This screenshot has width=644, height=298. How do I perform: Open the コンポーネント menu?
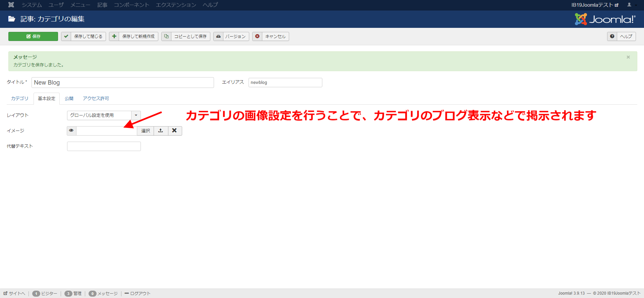click(131, 5)
